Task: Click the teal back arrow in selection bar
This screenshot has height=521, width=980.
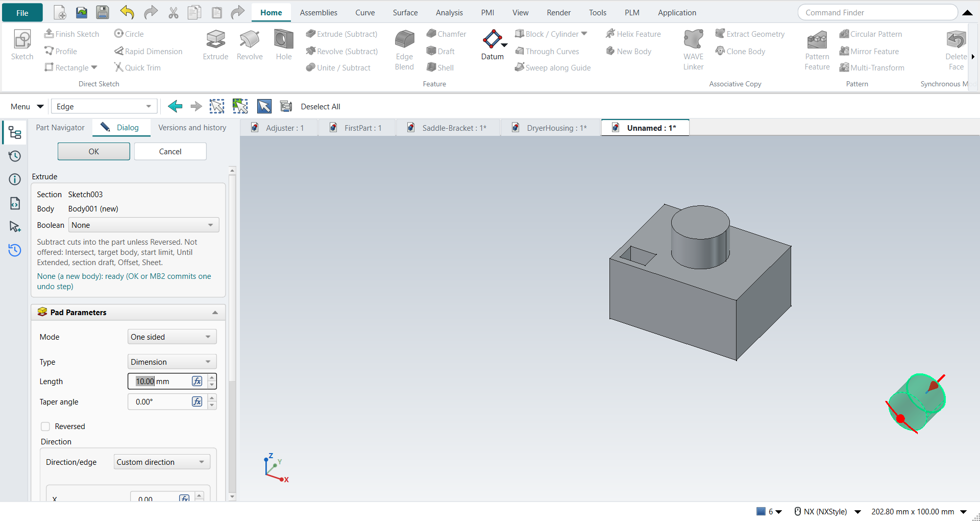Action: [x=175, y=106]
